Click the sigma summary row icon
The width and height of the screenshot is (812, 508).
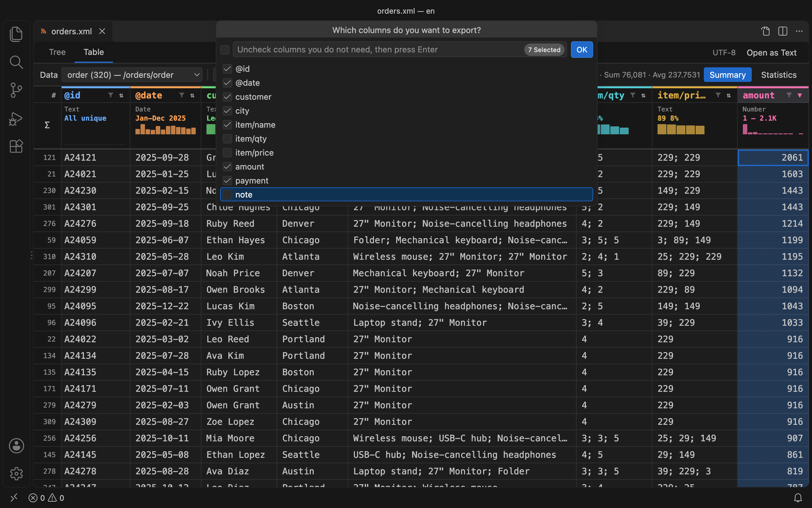[x=47, y=125]
